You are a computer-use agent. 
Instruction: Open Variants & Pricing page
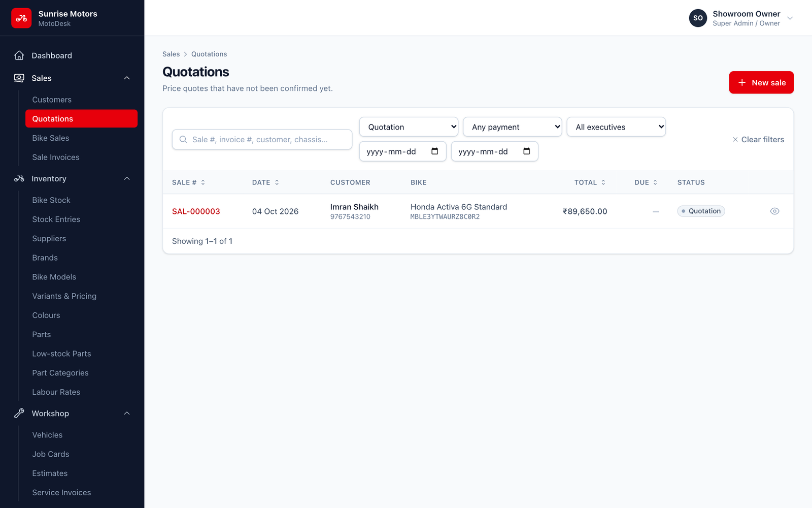[64, 296]
